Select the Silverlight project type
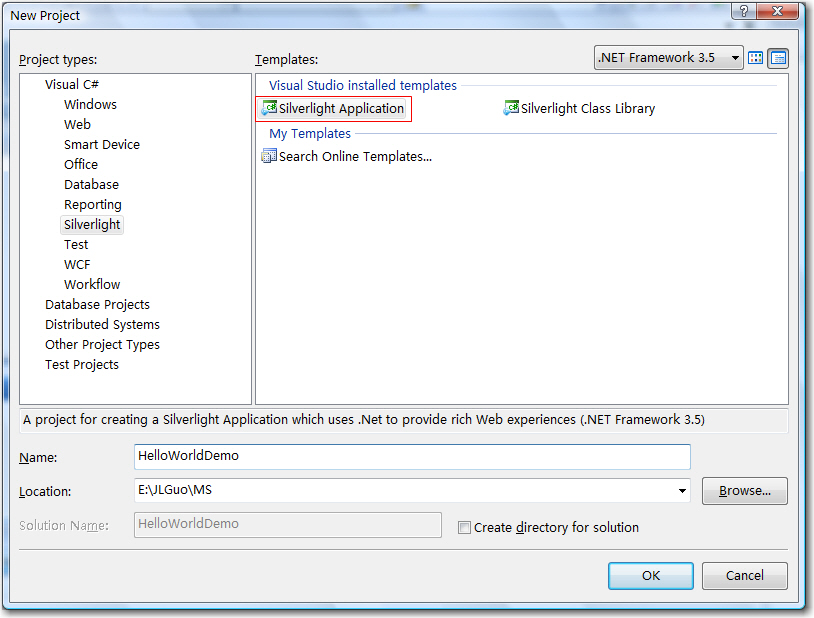The width and height of the screenshot is (814, 618). point(92,225)
